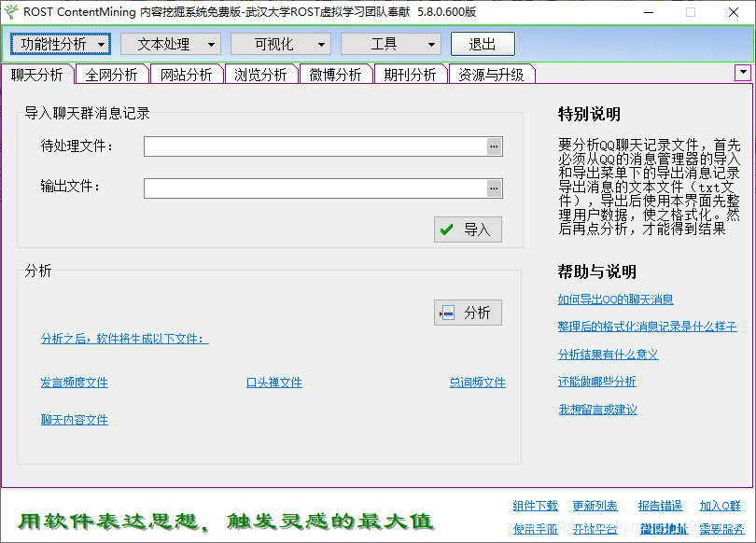Open the 微博地址 link
The height and width of the screenshot is (543, 756).
664,529
